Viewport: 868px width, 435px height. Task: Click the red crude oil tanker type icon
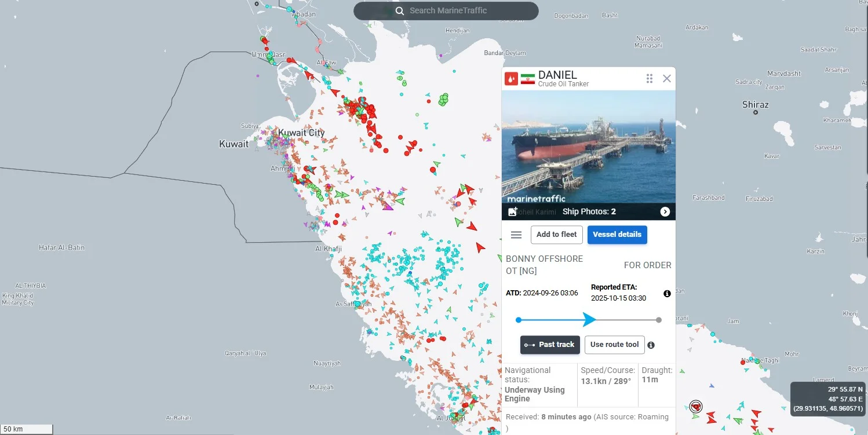point(511,79)
